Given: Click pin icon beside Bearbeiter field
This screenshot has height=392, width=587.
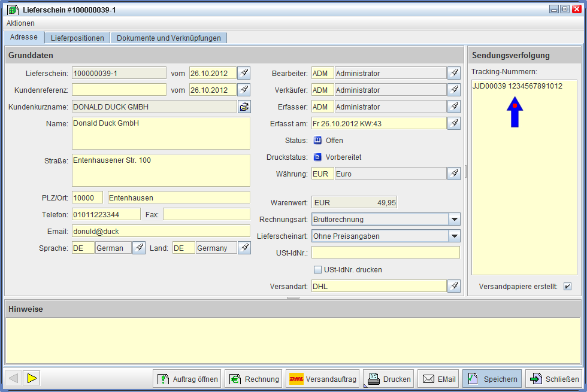Looking at the screenshot, I should point(455,73).
